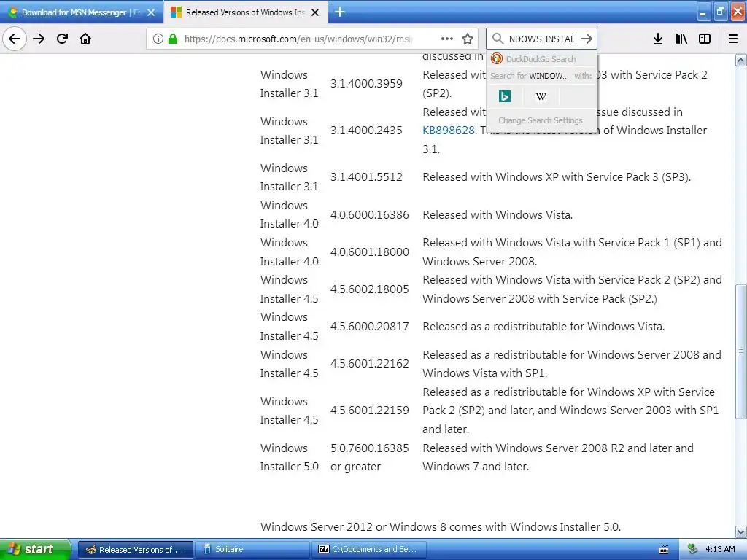The image size is (747, 560).
Task: Select version 4.5.6001.22159 cell
Action: click(370, 410)
